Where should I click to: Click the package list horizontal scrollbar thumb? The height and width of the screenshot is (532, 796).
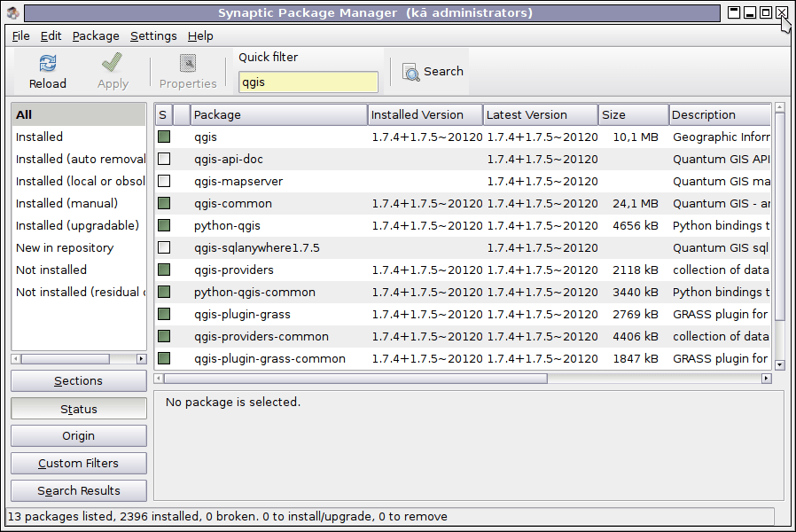click(355, 379)
